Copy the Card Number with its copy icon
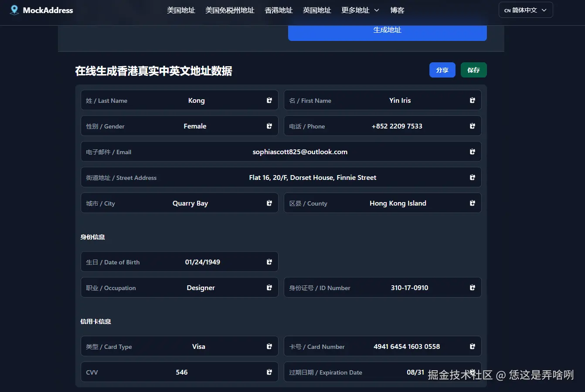 [472, 346]
